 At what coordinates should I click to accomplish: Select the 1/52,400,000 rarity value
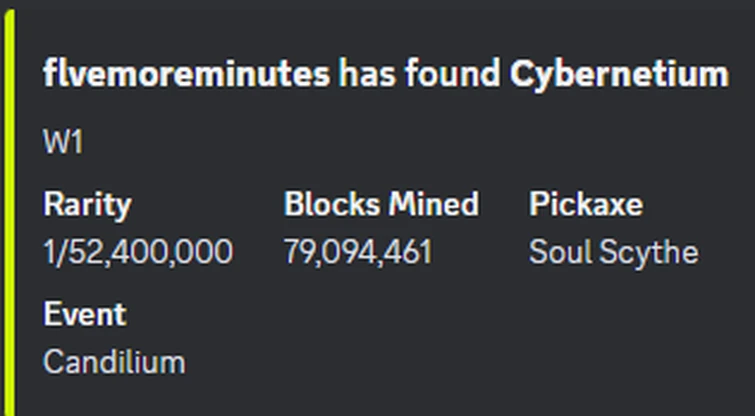[x=138, y=252]
